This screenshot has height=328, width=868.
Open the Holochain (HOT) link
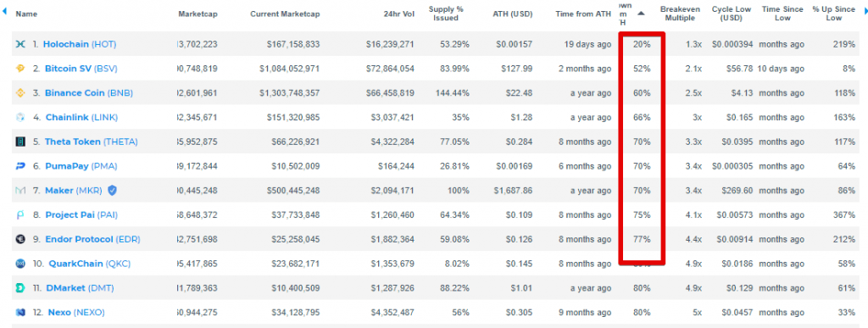point(80,44)
